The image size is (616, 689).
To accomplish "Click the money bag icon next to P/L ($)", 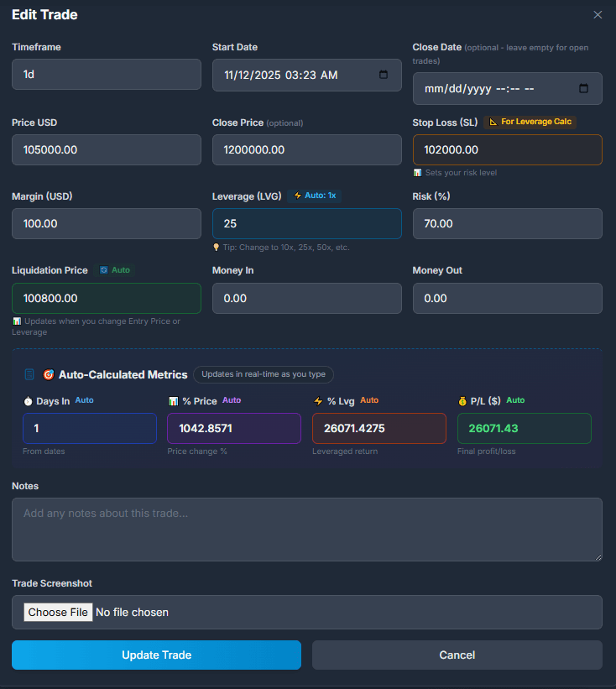I will [463, 400].
